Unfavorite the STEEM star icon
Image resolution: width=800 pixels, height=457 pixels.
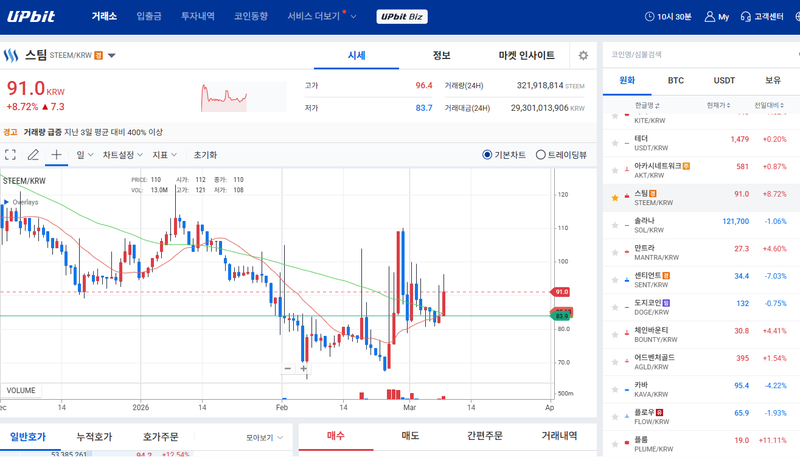pyautogui.click(x=615, y=198)
